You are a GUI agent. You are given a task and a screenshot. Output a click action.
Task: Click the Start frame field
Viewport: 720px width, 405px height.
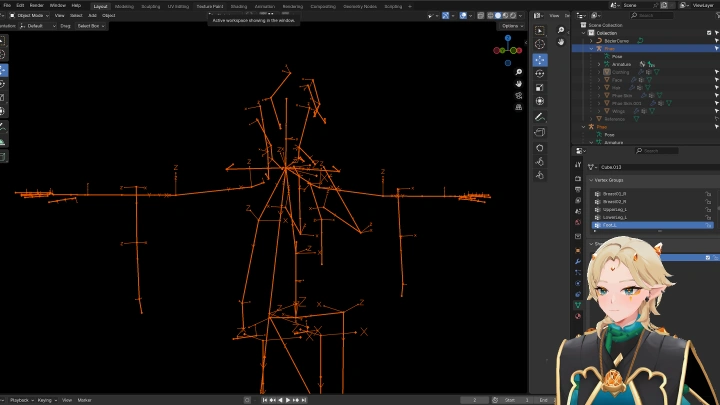[517, 400]
